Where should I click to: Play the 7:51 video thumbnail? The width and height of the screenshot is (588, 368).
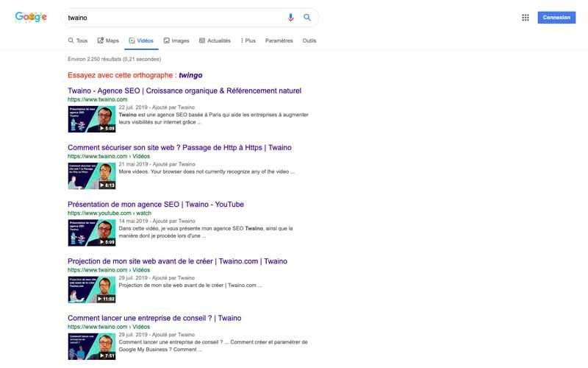tap(92, 346)
